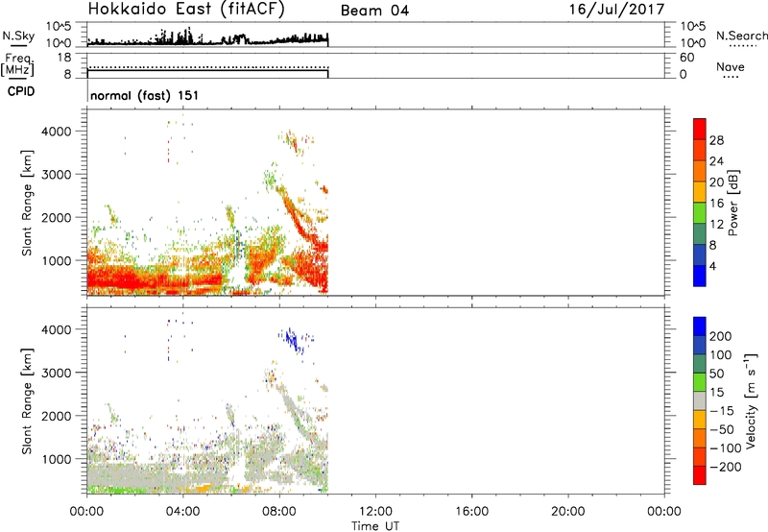Click the '200' value on the Velocity color bar

click(x=721, y=336)
